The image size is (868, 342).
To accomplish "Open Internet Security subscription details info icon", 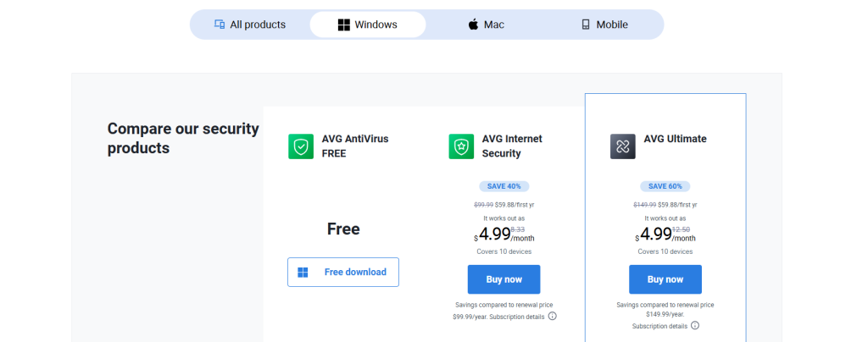I will (x=553, y=316).
